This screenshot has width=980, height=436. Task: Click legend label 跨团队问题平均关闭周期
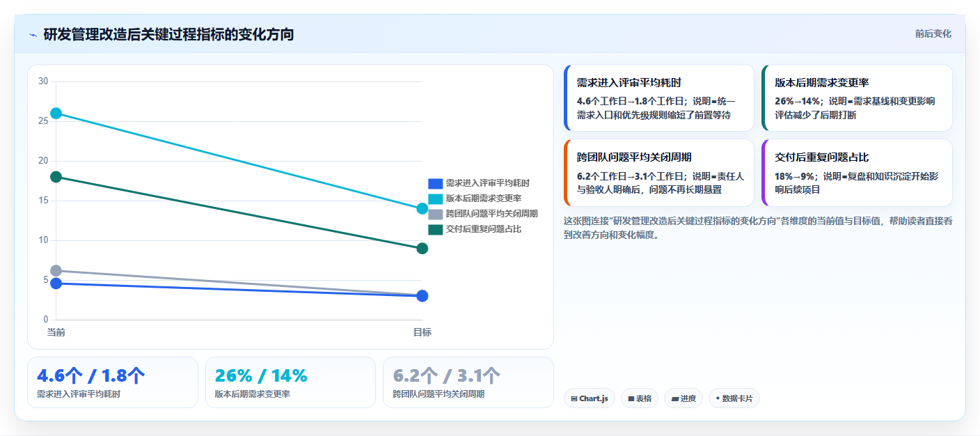[x=491, y=214]
